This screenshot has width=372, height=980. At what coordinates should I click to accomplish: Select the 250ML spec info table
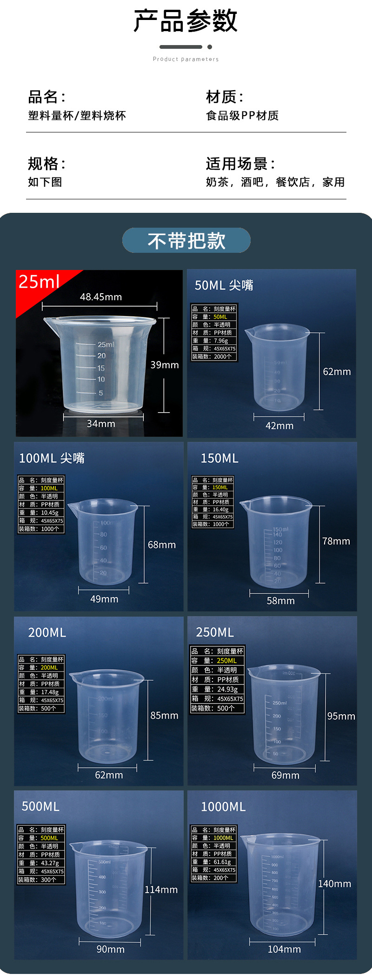tap(217, 679)
